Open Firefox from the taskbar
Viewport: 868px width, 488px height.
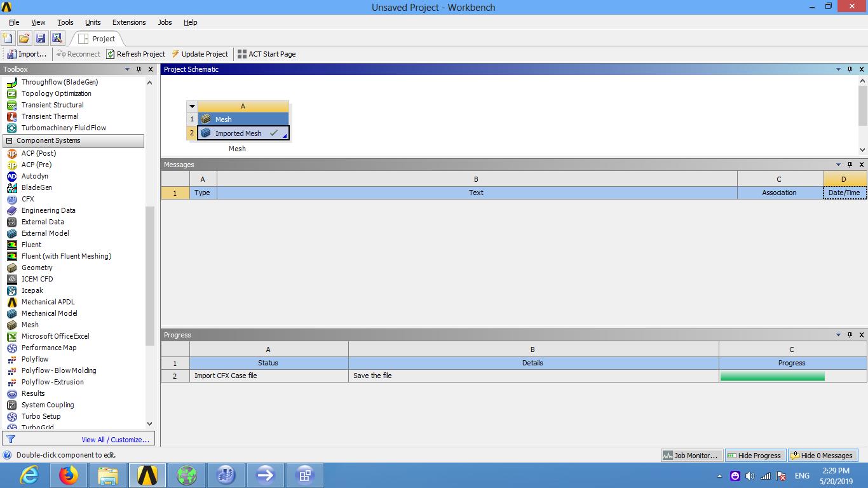[x=68, y=475]
